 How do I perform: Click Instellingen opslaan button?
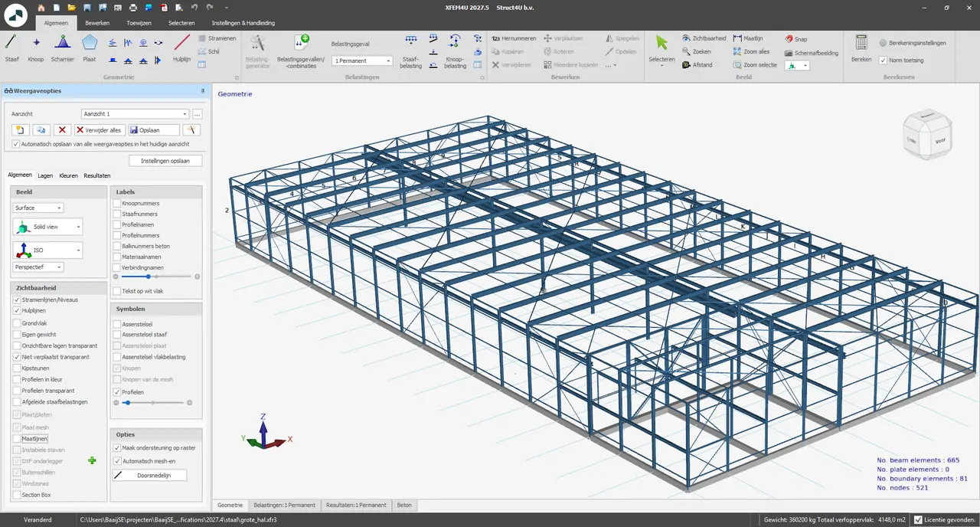coord(165,161)
